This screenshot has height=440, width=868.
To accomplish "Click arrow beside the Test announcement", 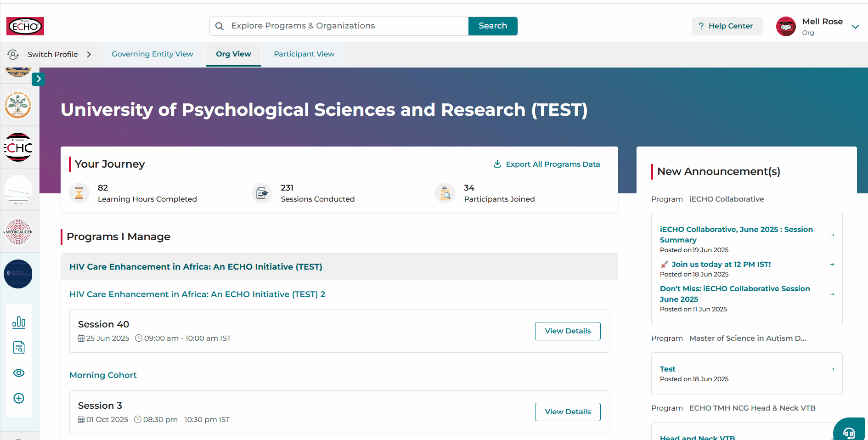I will pyautogui.click(x=832, y=369).
